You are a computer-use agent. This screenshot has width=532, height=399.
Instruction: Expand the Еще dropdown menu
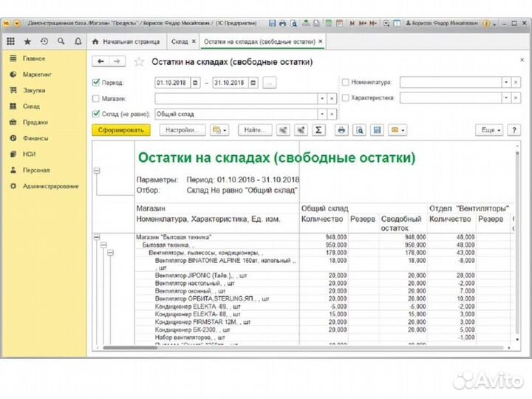pos(491,130)
